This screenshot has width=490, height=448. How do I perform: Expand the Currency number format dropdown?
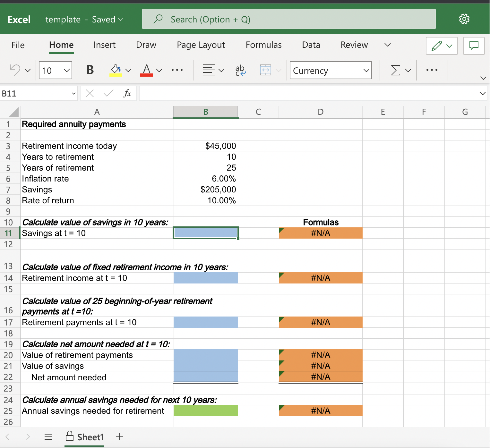pyautogui.click(x=366, y=70)
